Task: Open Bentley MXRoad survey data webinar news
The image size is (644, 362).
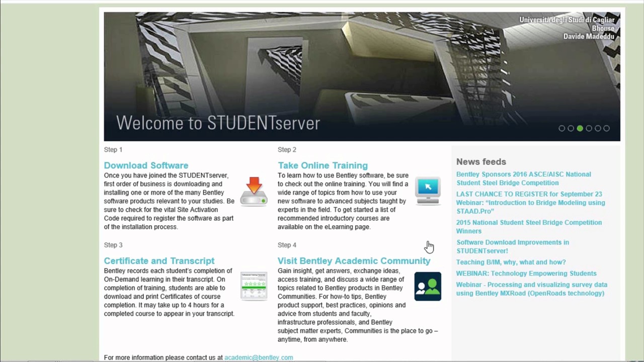Action: 532,289
